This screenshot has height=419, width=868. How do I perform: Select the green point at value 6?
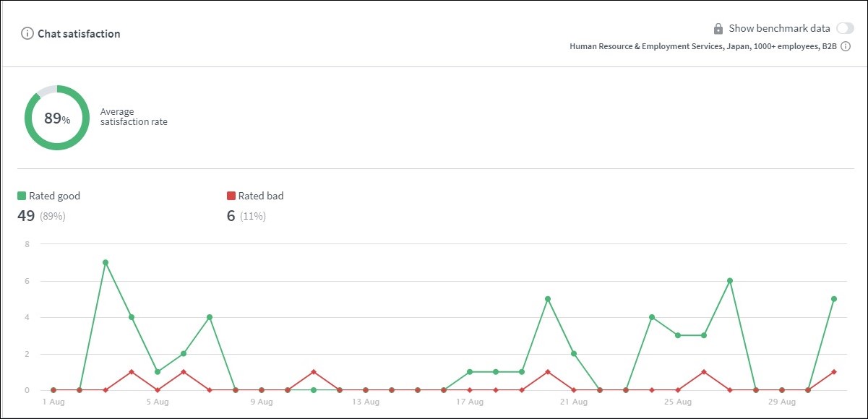coord(730,281)
